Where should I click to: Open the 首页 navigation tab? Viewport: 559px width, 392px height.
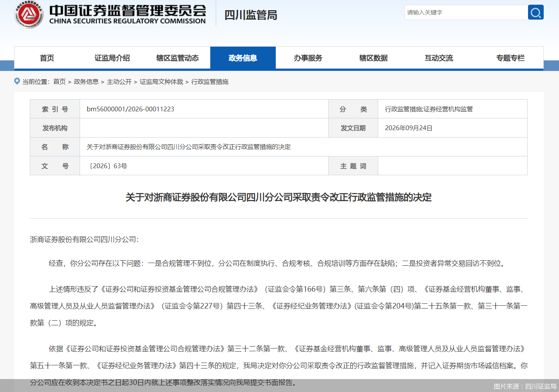(x=47, y=58)
